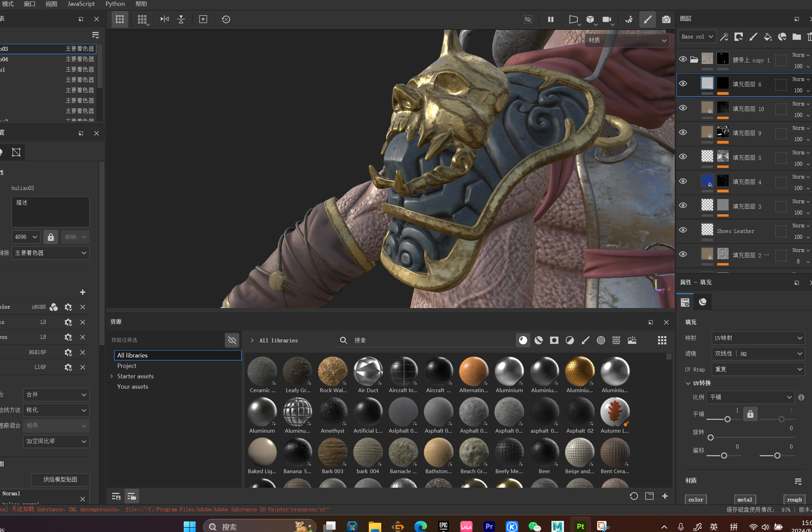The width and height of the screenshot is (812, 532).
Task: Open the Python menu
Action: [x=115, y=4]
